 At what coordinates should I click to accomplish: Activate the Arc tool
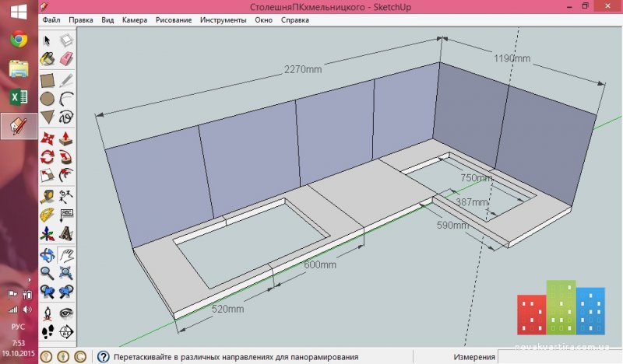(x=66, y=99)
